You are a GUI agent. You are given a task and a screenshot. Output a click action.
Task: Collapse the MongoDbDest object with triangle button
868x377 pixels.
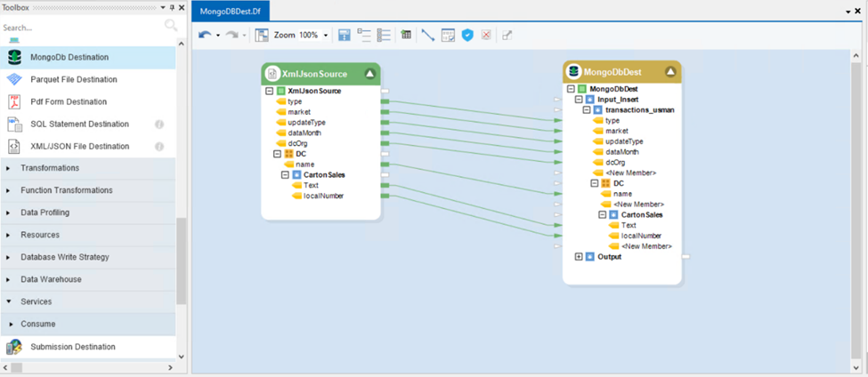pos(670,72)
